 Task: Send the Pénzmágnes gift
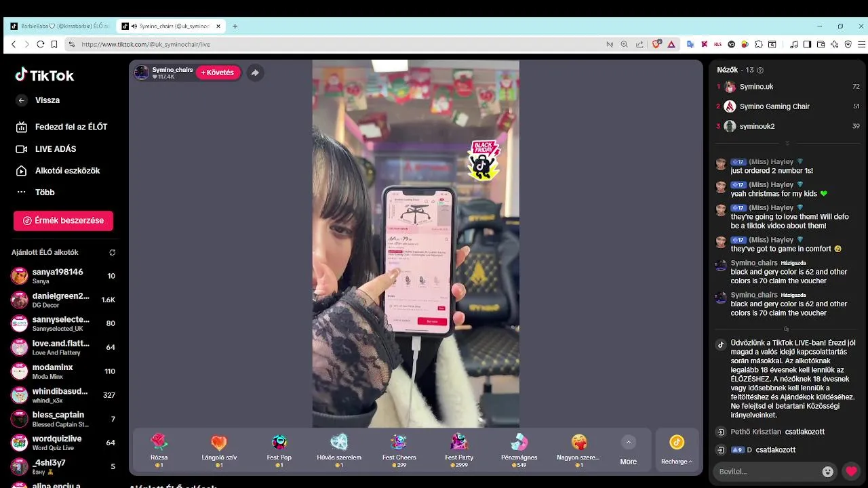point(519,450)
